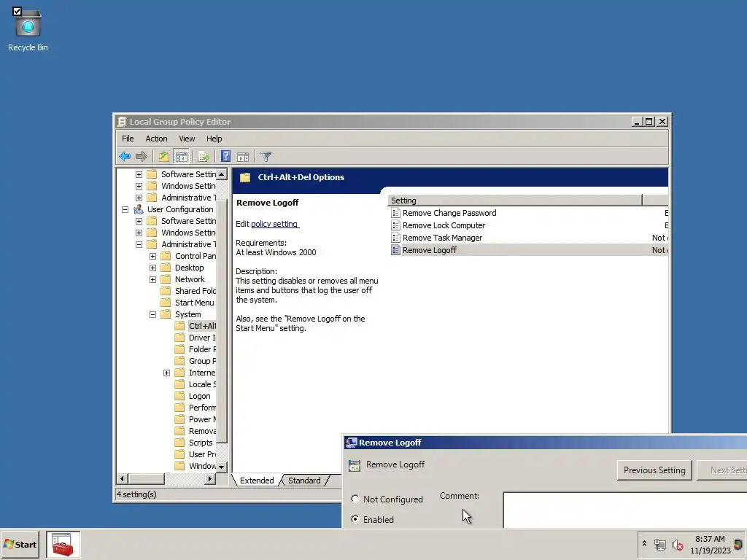Click the Remove Task Manager policy icon

point(395,238)
